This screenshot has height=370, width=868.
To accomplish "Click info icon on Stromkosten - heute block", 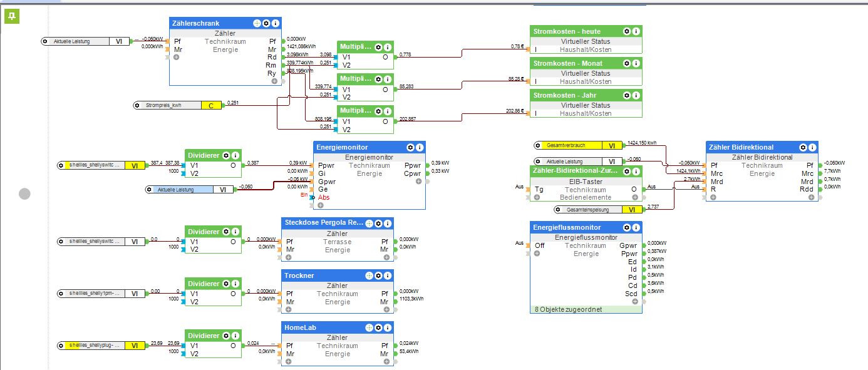I will (x=636, y=31).
